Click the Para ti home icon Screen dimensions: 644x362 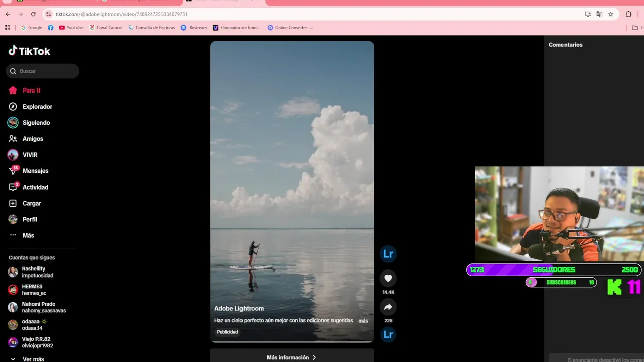tap(13, 90)
